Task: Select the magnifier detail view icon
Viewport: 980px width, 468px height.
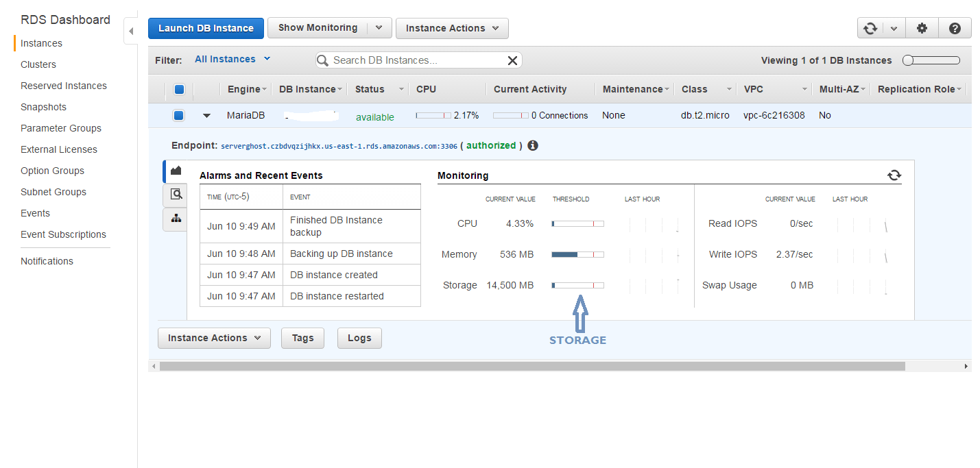Action: [x=175, y=195]
